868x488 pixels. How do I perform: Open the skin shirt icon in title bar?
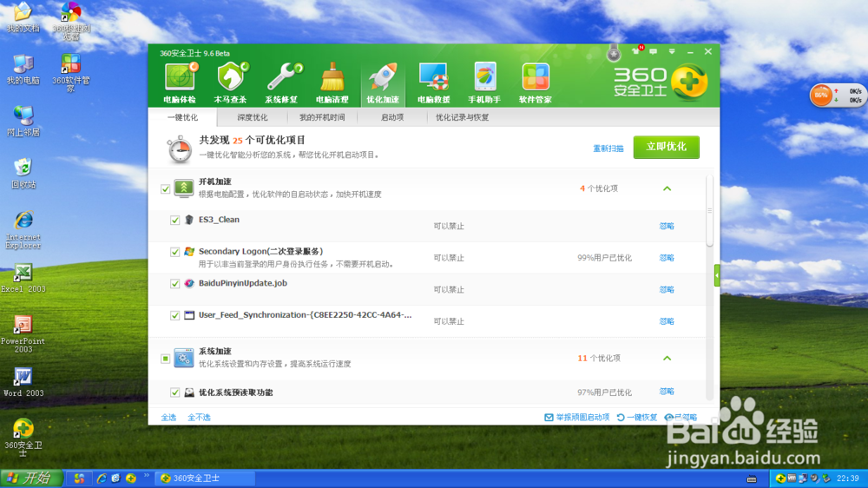(x=636, y=50)
